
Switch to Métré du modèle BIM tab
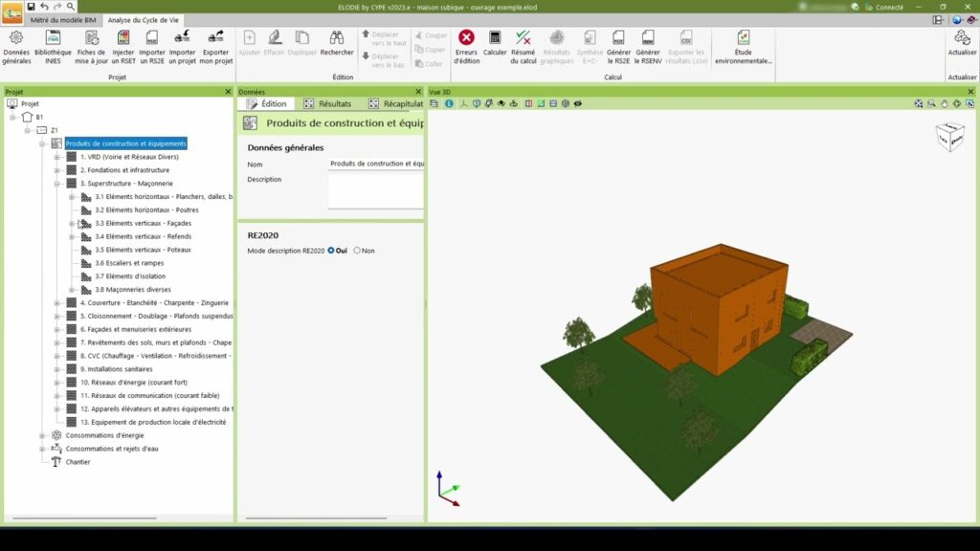64,19
